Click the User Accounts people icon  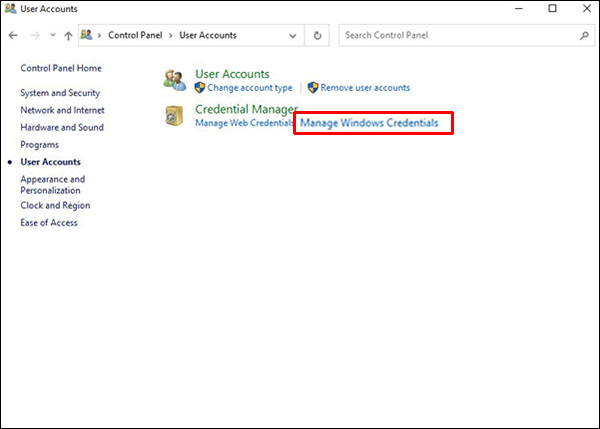tap(175, 80)
